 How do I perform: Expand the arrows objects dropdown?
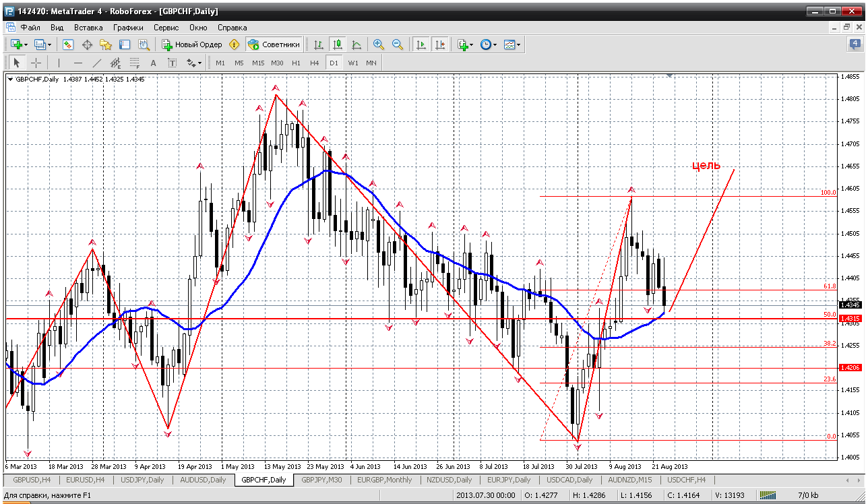click(x=199, y=63)
